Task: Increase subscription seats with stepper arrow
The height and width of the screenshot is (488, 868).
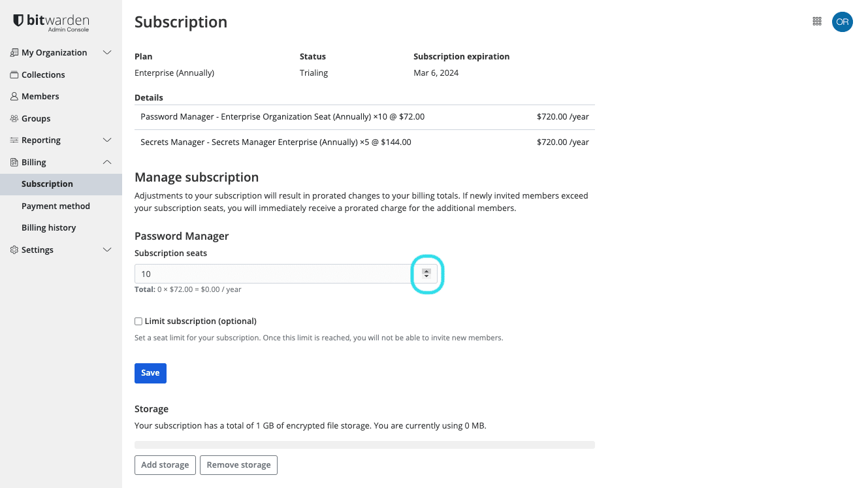Action: click(426, 271)
